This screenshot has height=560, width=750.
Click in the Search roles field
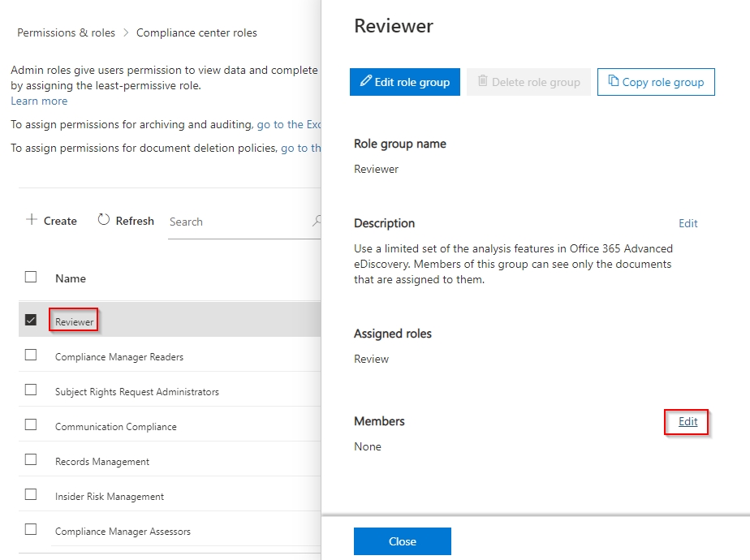235,222
